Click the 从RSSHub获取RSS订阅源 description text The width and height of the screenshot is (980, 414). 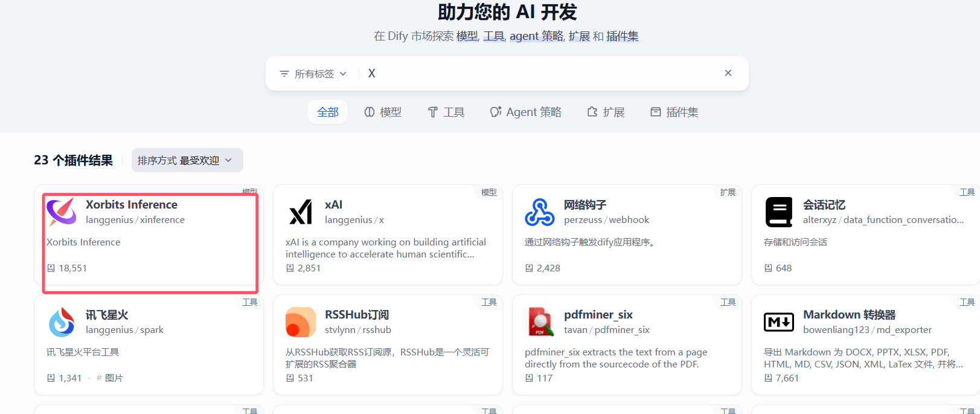pyautogui.click(x=387, y=358)
